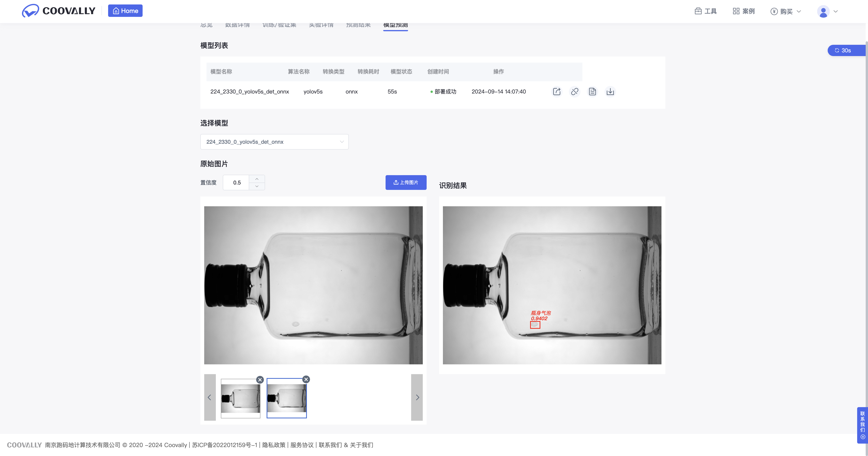868x456 pixels.
Task: Decrease the confidence value stepper
Action: tap(257, 186)
